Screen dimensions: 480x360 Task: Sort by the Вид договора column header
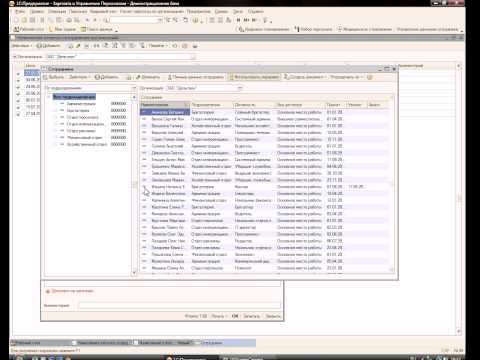pyautogui.click(x=300, y=105)
